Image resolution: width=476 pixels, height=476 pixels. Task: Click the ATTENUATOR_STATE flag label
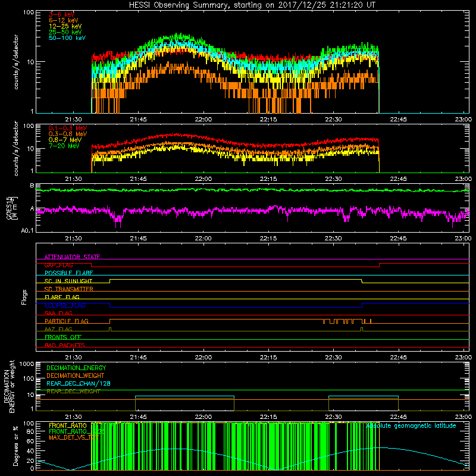[72, 257]
